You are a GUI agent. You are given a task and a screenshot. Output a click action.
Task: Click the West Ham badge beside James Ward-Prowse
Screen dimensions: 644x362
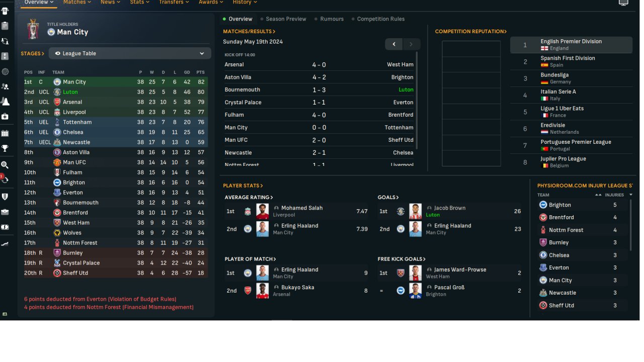(400, 273)
